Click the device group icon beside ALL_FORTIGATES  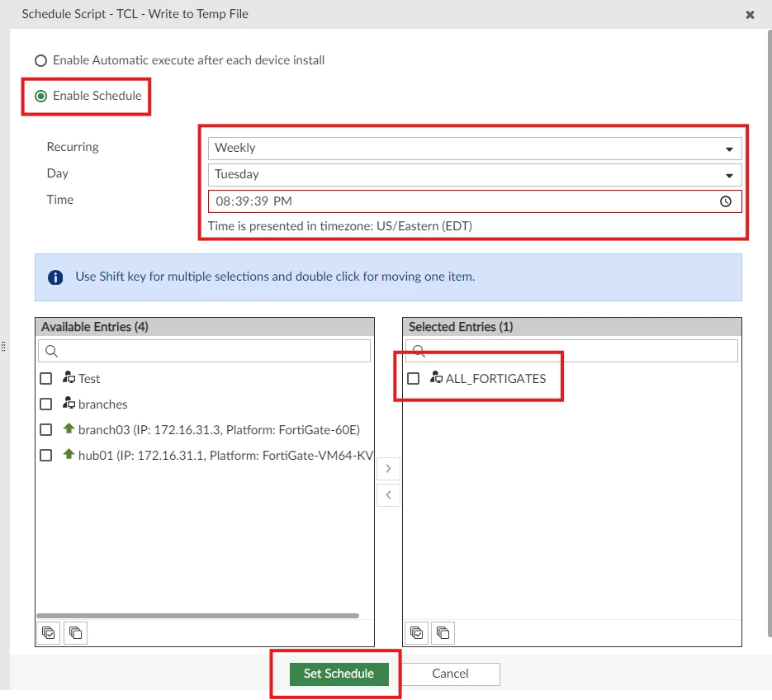(x=436, y=377)
